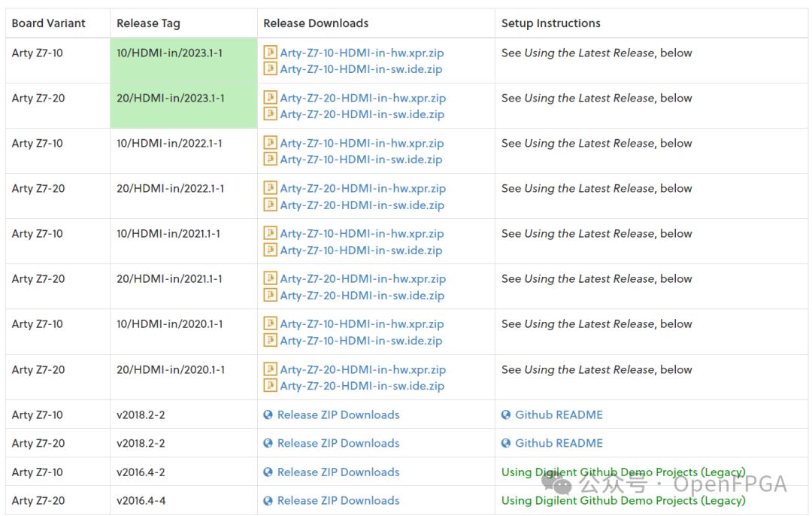Click zip icon for 2020.1 Arty-Z7-10 hw.xpr file

pyautogui.click(x=271, y=323)
